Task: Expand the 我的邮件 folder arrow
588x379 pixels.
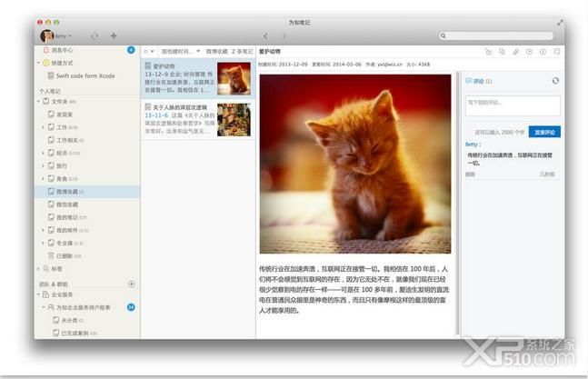Action: coord(43,230)
